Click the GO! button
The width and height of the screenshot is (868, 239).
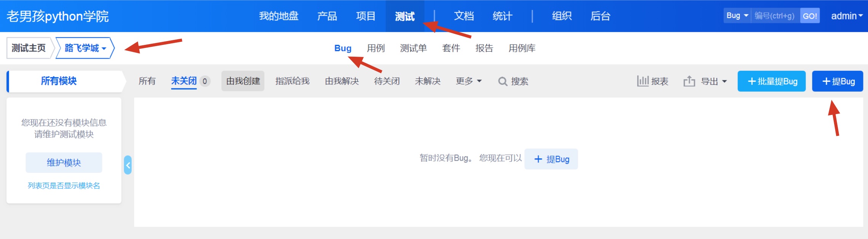pyautogui.click(x=810, y=16)
